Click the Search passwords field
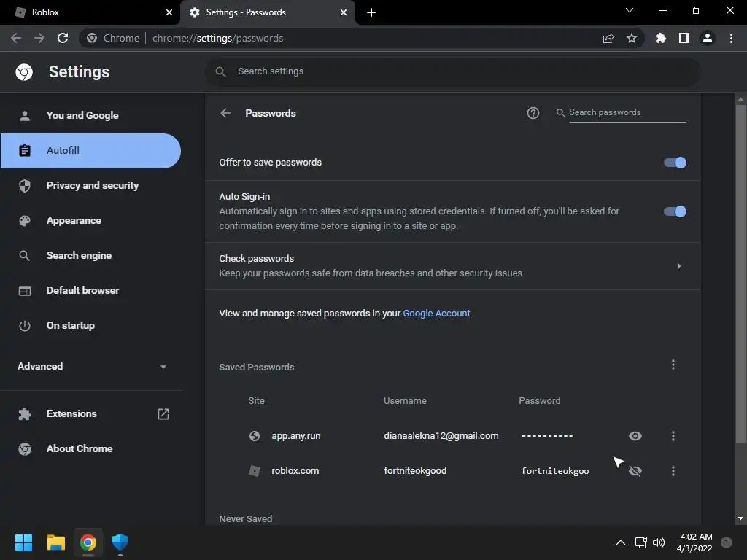 (x=627, y=112)
